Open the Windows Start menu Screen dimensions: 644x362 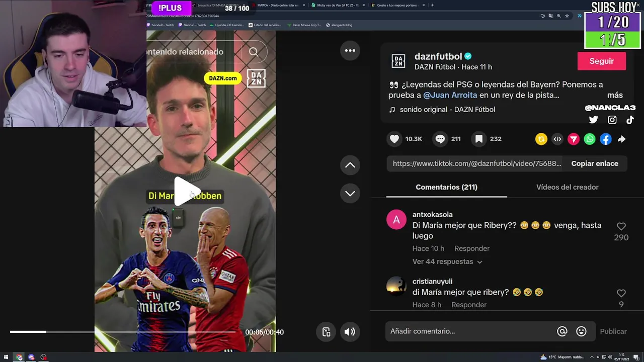coord(7,357)
